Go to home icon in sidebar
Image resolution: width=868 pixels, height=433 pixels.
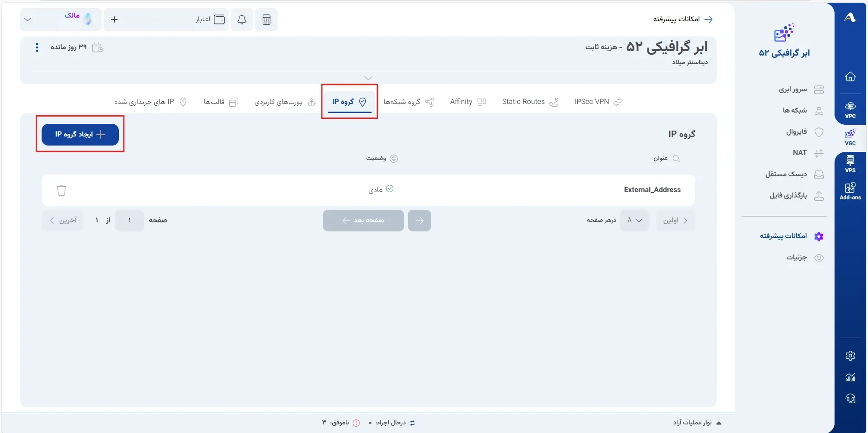pyautogui.click(x=850, y=76)
